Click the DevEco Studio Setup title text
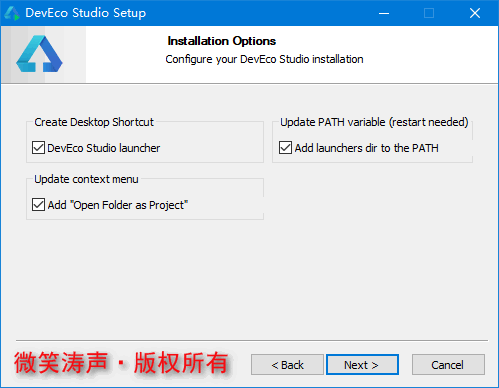 (86, 13)
